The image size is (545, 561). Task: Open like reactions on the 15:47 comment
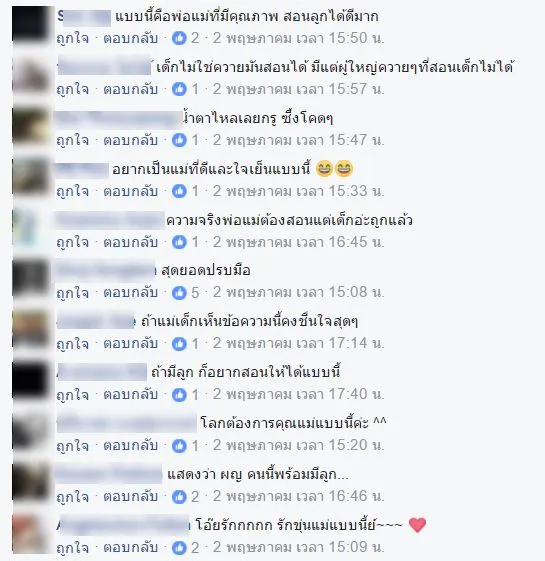(x=179, y=140)
